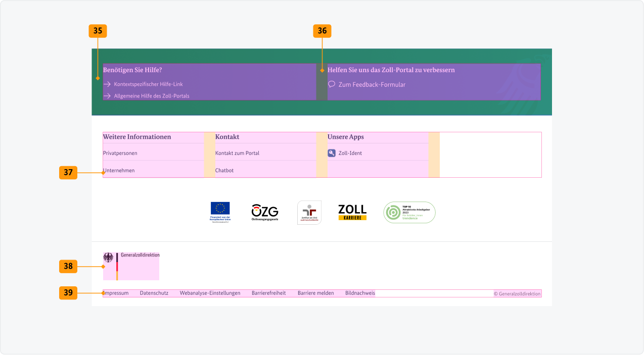Open the Webanalyse-Einstellungen link
The height and width of the screenshot is (355, 644).
click(x=210, y=292)
